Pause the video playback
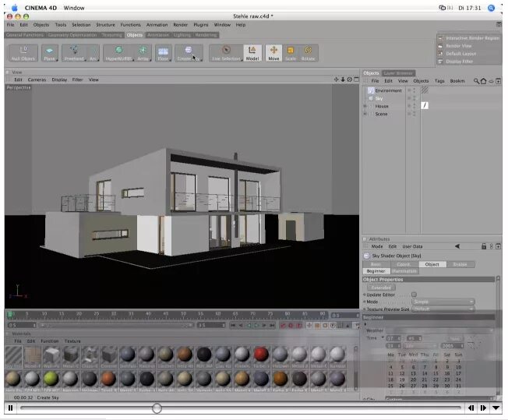 [x=10, y=408]
